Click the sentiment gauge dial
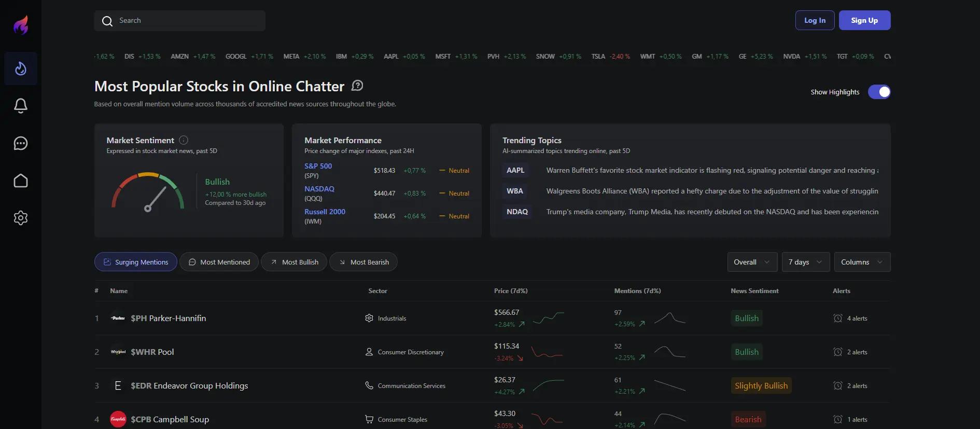Viewport: 980px width, 429px height. click(148, 191)
